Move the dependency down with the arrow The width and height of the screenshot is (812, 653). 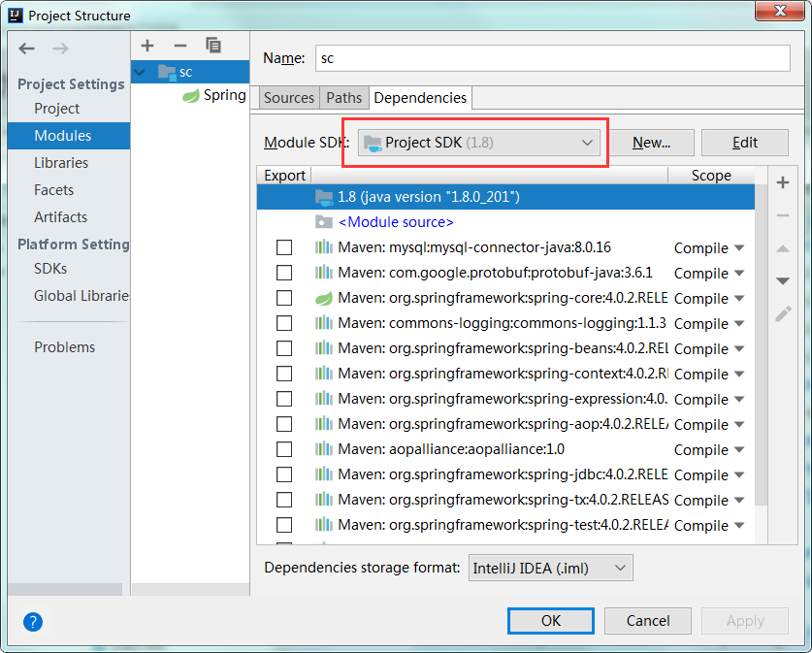point(783,281)
